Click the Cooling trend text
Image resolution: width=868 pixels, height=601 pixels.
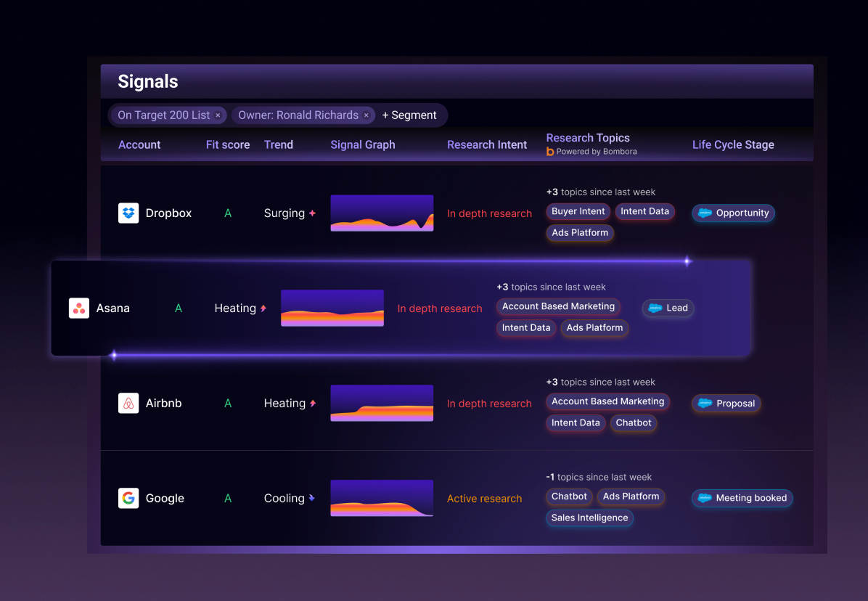pos(284,498)
